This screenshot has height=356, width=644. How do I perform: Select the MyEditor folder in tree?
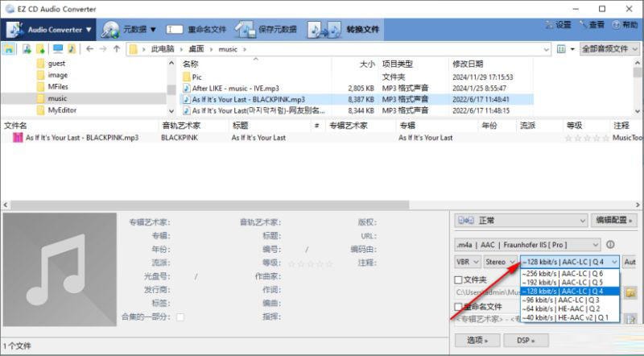62,110
